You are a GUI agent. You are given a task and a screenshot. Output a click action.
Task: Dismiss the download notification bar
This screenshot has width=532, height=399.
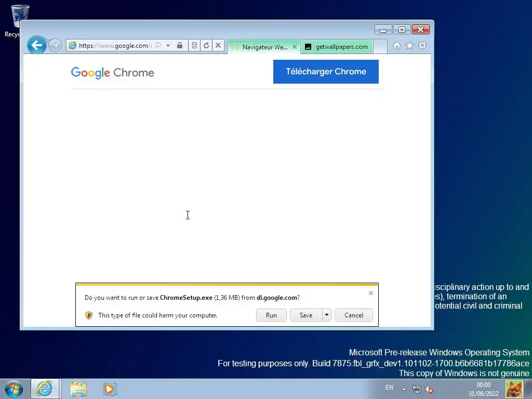(371, 293)
